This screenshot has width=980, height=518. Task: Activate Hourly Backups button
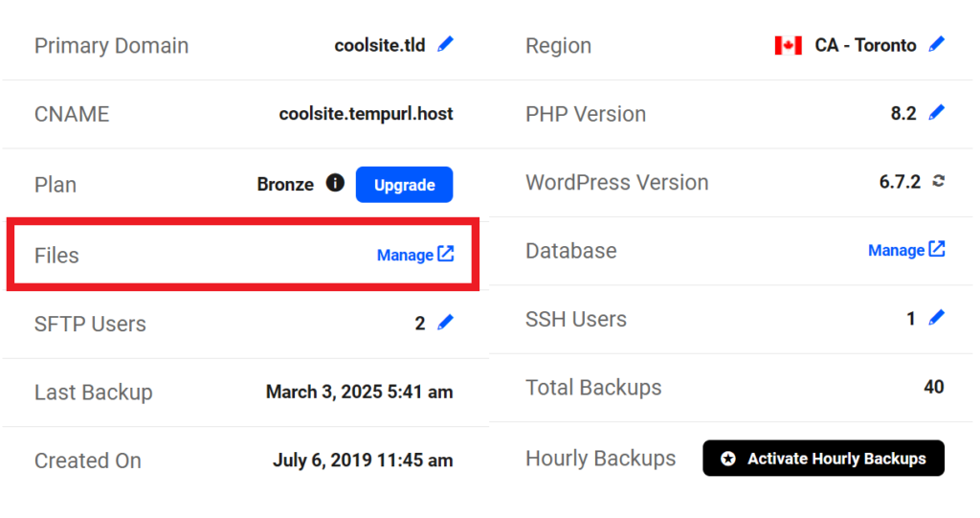823,458
